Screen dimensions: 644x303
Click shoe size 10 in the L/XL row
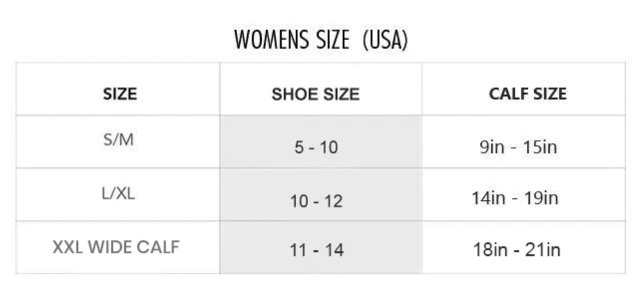point(299,201)
